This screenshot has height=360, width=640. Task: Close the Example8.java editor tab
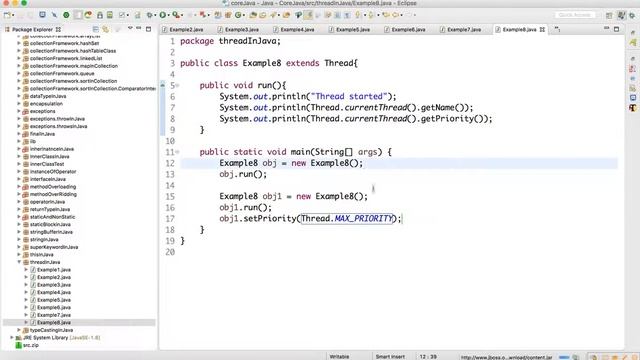pos(542,29)
